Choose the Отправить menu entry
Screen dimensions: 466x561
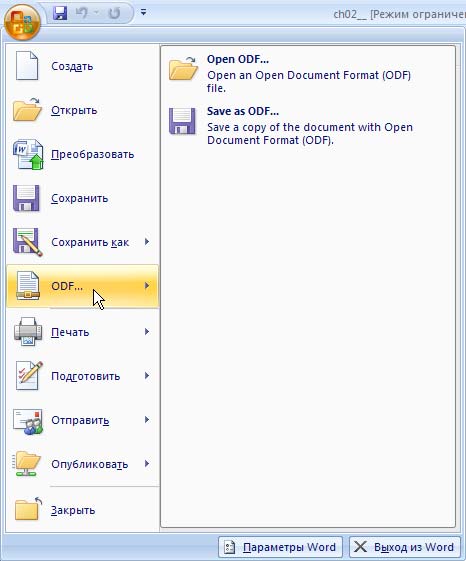coord(83,420)
